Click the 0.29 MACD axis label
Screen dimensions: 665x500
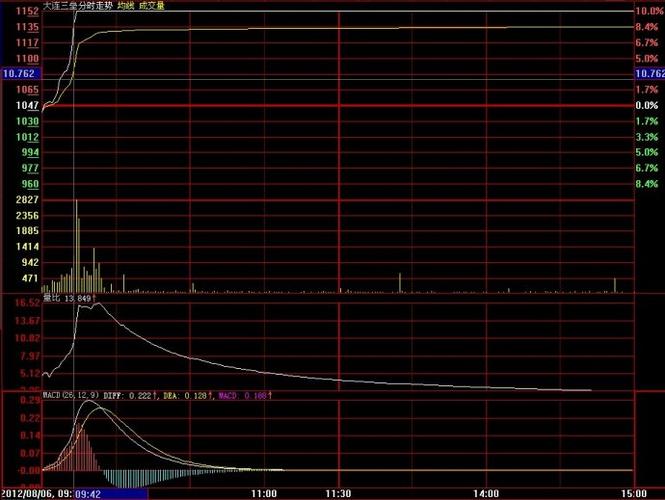tap(30, 400)
